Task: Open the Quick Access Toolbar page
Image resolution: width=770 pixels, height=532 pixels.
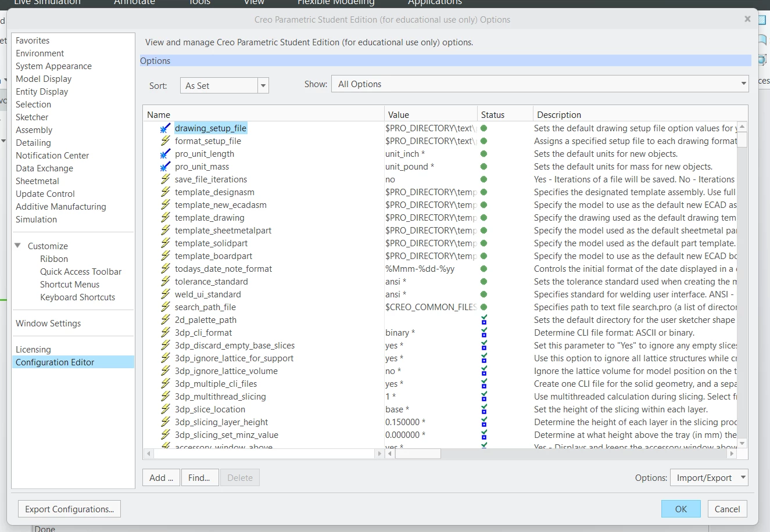Action: pos(81,272)
